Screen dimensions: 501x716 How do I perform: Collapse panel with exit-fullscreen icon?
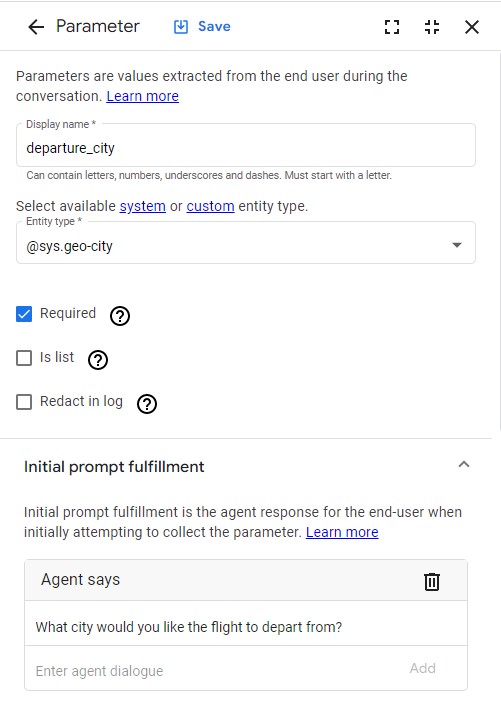[x=432, y=27]
